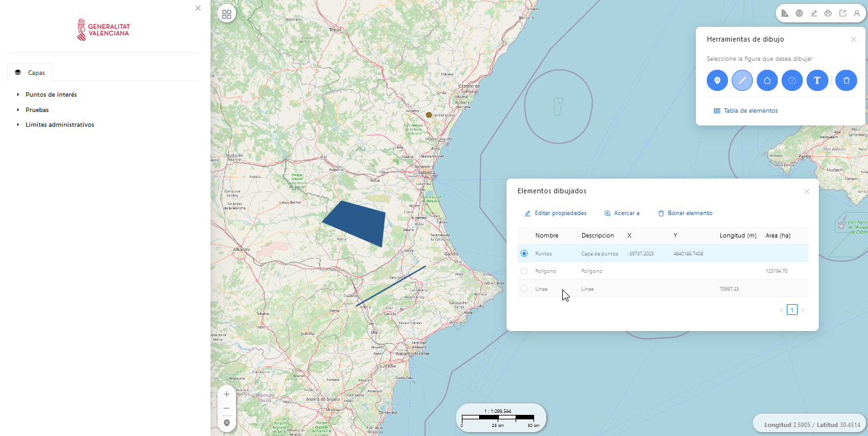Select the point marker drawing tool
The image size is (868, 436).
click(x=718, y=81)
